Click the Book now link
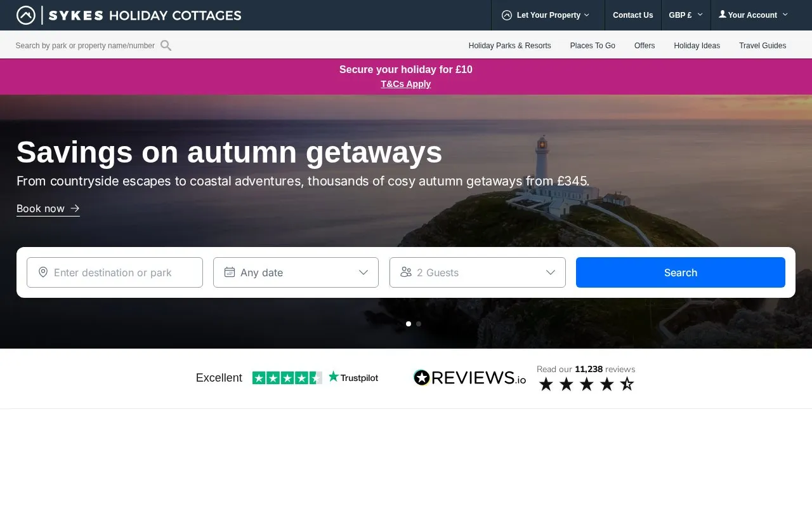Viewport: 812px width, 508px height. click(48, 208)
